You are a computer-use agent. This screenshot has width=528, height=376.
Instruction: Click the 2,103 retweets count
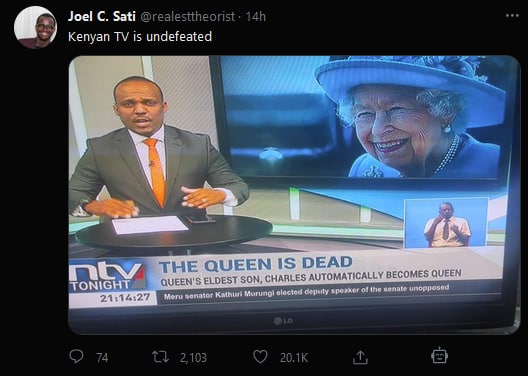(193, 357)
